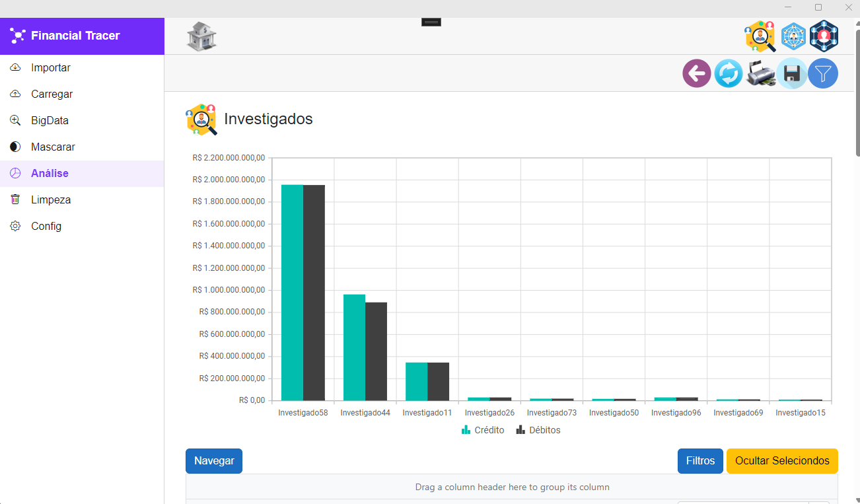Select Mascarar in the sidebar

(x=53, y=147)
